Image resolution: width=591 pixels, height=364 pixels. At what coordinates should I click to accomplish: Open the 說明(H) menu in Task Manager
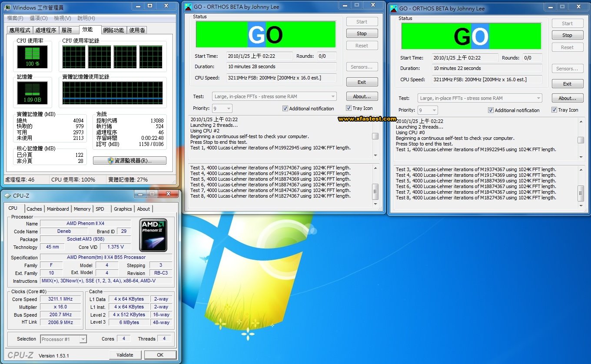click(x=86, y=18)
